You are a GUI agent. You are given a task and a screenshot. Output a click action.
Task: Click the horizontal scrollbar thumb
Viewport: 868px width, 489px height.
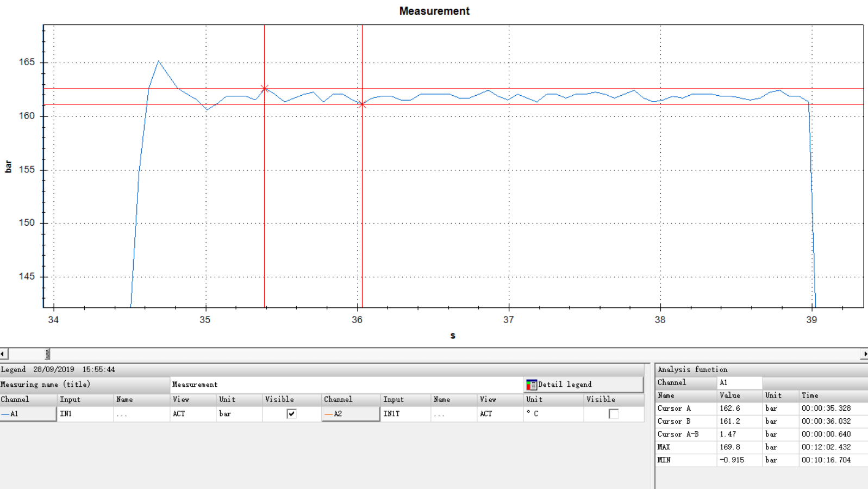click(48, 354)
